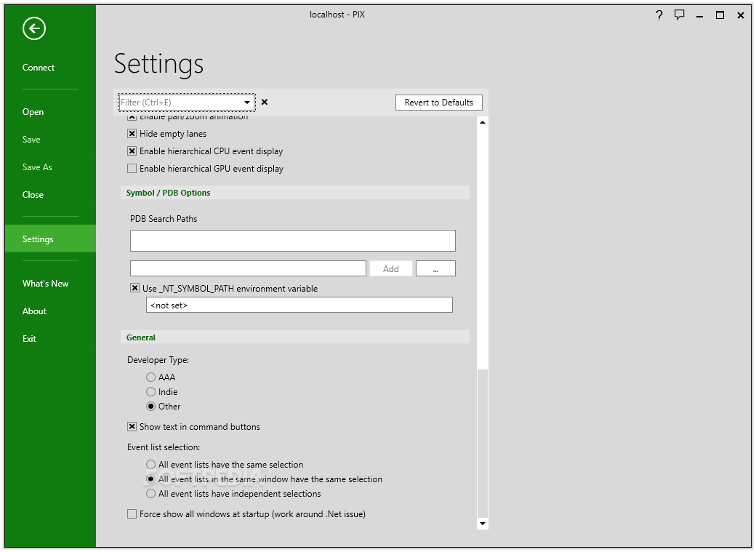Click the scrollbar up arrow
Image resolution: width=756 pixels, height=552 pixels.
click(482, 123)
